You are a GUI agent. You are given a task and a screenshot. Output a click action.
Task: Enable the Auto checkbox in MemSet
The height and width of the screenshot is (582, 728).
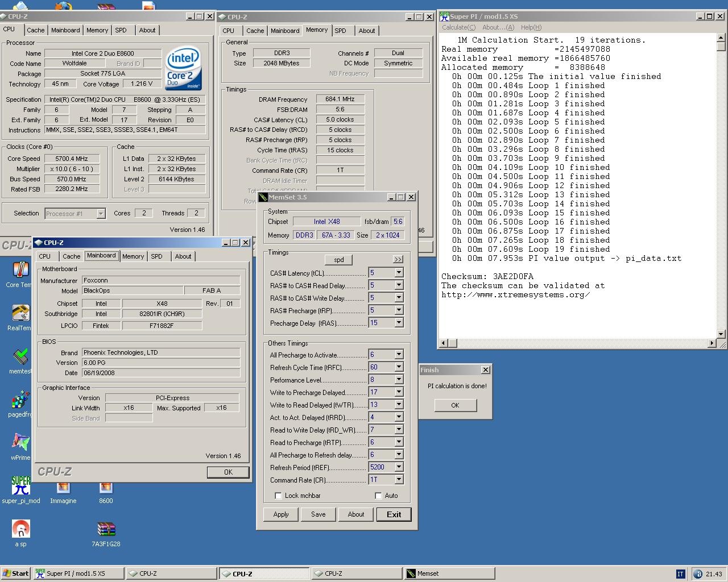point(378,496)
